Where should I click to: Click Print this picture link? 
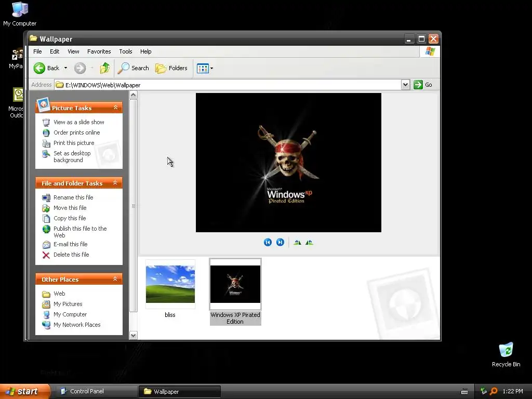(x=74, y=143)
